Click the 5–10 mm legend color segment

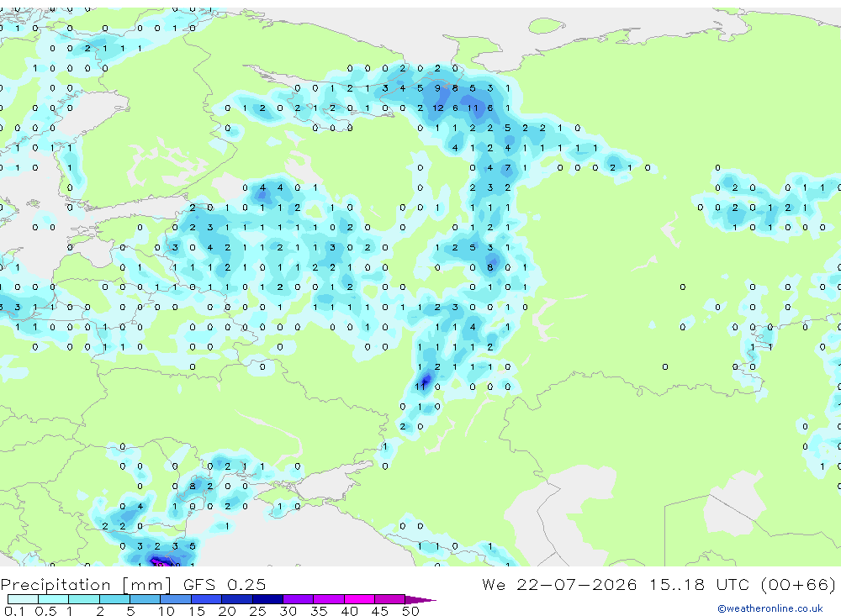click(145, 599)
